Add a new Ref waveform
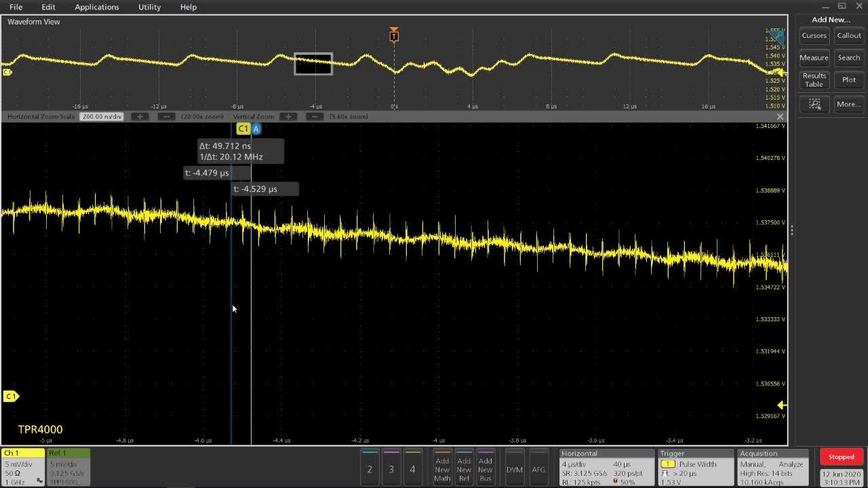Screen dimensions: 868x488 (x=464, y=468)
